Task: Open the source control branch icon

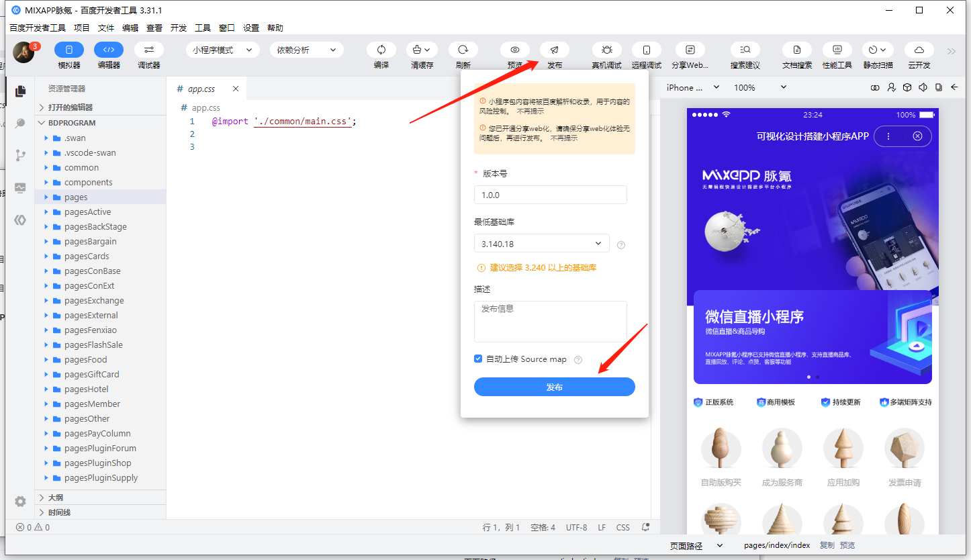Action: tap(20, 155)
